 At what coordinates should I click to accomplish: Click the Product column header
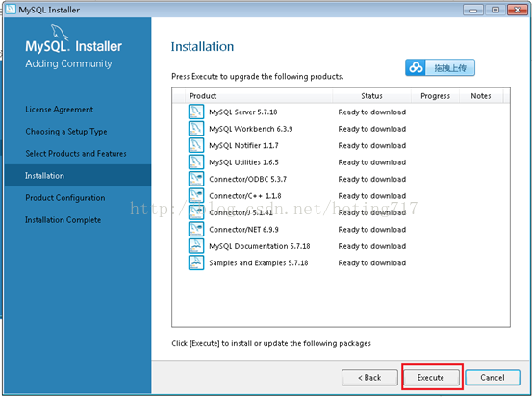pos(203,96)
